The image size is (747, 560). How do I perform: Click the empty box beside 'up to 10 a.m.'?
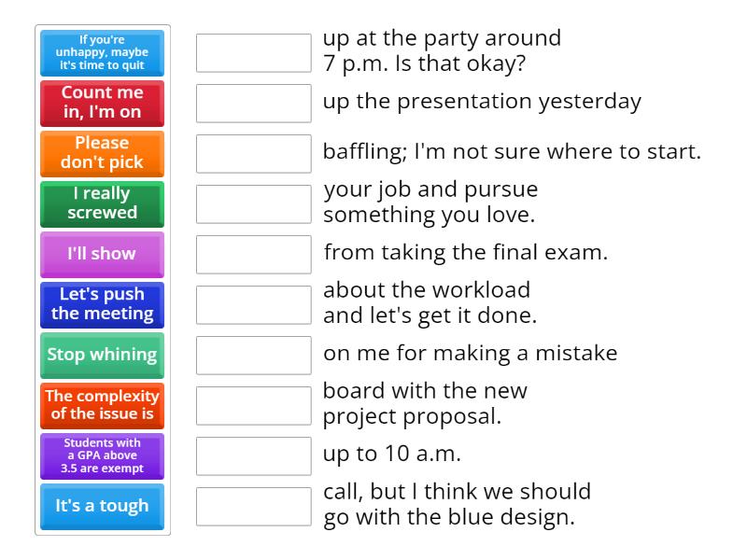coord(254,456)
